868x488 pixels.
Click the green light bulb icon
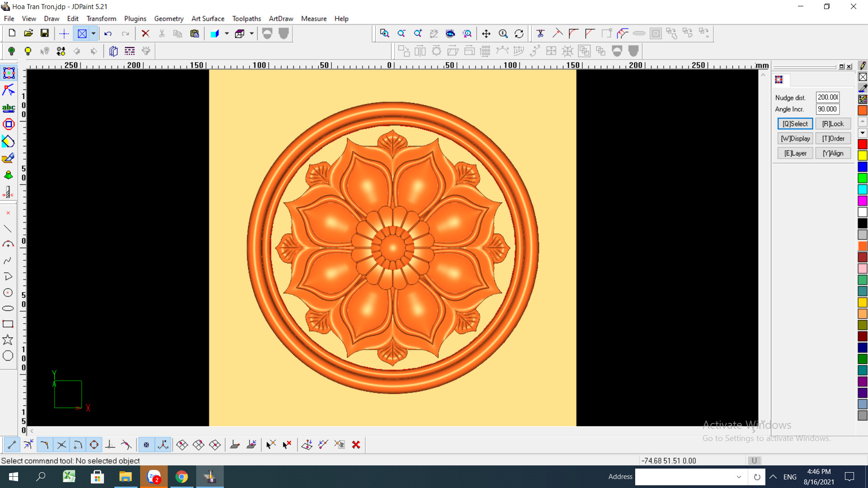12,51
